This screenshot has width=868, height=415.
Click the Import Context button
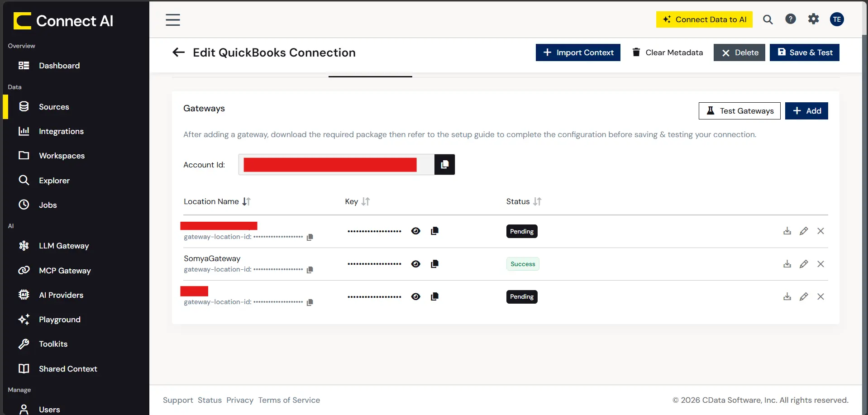click(x=578, y=52)
